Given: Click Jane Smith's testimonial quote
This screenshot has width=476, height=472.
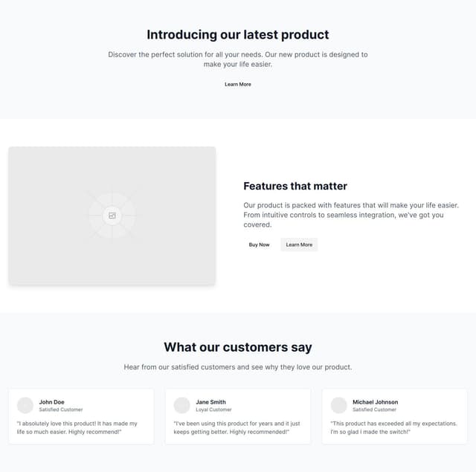Looking at the screenshot, I should (x=237, y=427).
